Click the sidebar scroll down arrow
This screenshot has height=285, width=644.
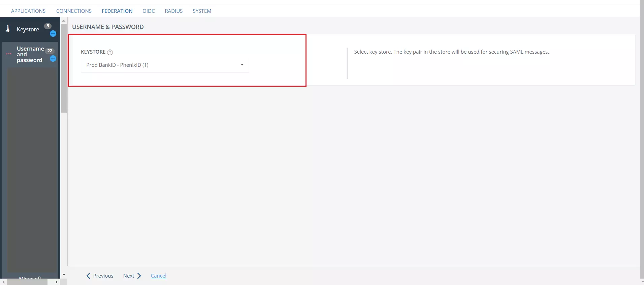click(x=64, y=275)
